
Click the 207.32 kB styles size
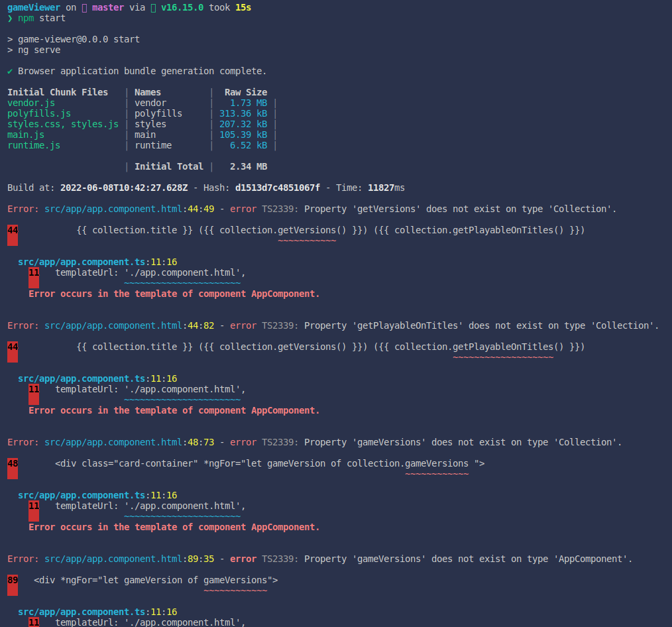click(x=243, y=124)
